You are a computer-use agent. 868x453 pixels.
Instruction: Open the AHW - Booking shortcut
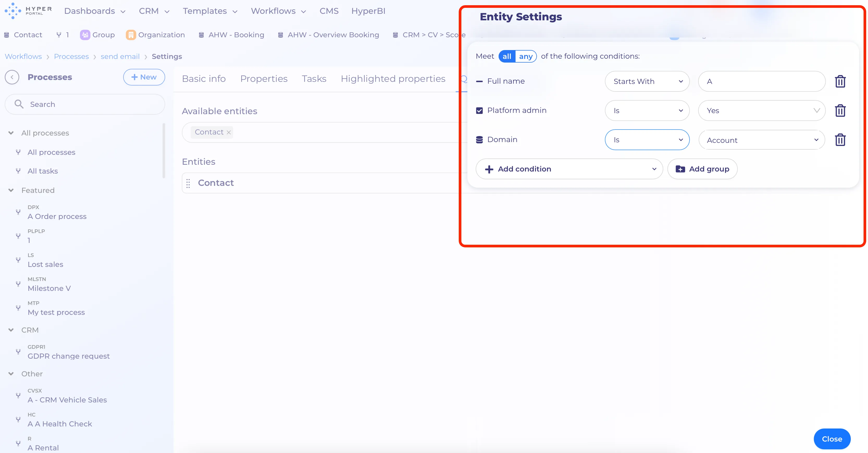(231, 35)
